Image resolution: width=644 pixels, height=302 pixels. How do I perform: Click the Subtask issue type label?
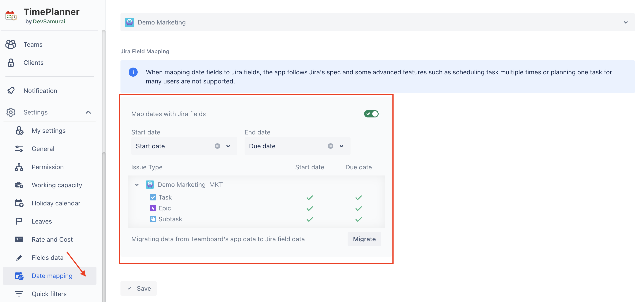coord(170,219)
